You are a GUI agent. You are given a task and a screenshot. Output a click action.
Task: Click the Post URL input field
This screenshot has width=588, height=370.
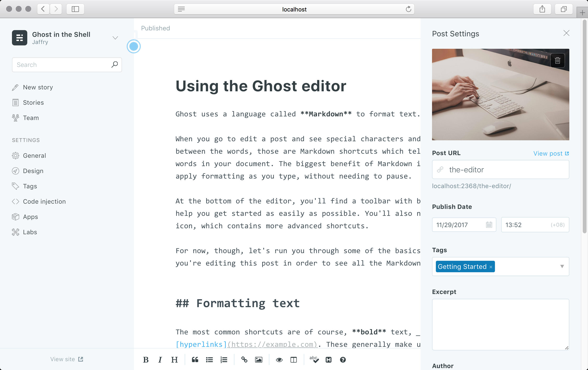click(x=501, y=169)
